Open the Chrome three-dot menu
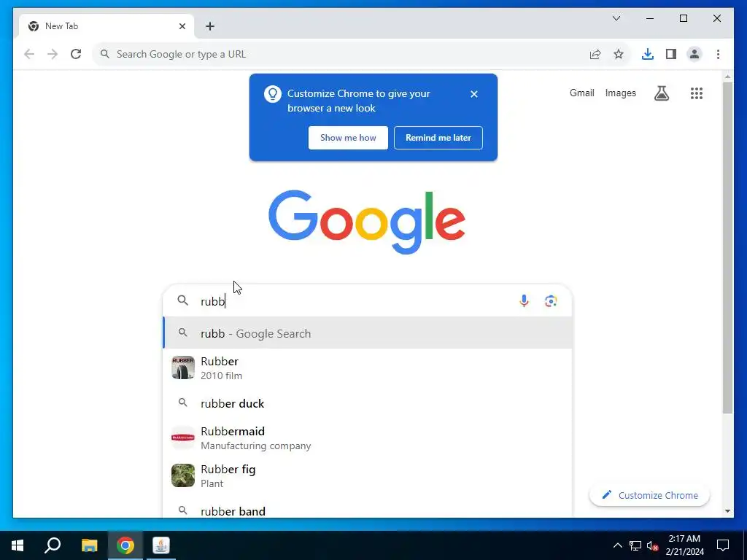This screenshot has height=560, width=747. (718, 54)
